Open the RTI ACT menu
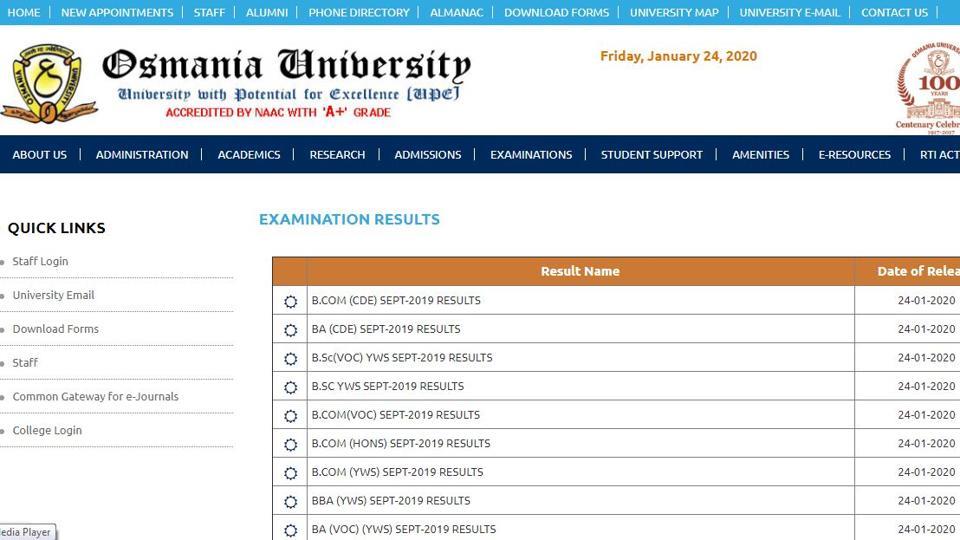The image size is (960, 540). pos(939,155)
